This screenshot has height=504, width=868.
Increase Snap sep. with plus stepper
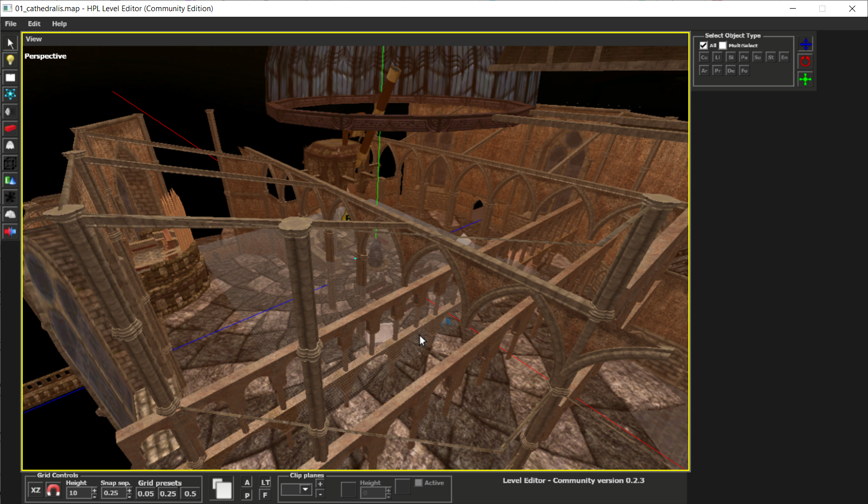(130, 490)
